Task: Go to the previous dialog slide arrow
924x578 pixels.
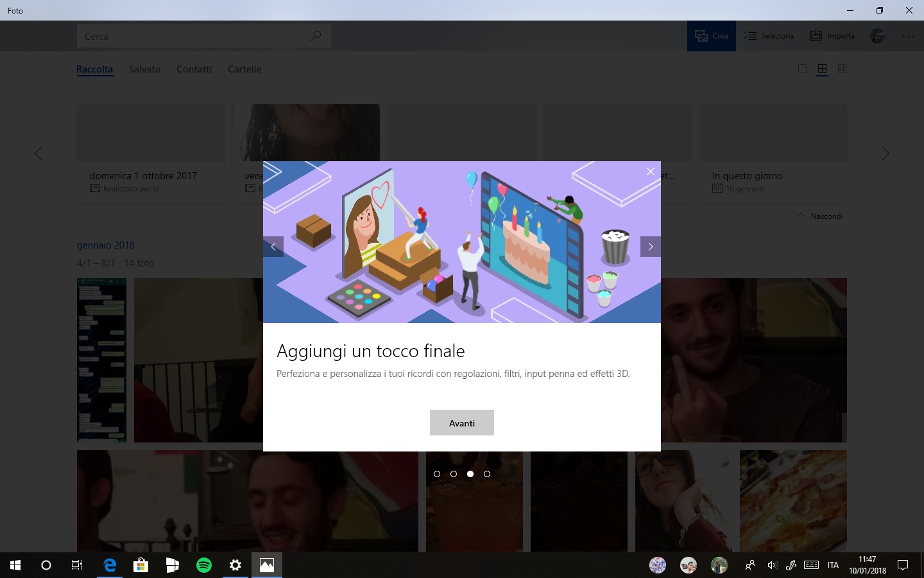Action: [x=273, y=247]
